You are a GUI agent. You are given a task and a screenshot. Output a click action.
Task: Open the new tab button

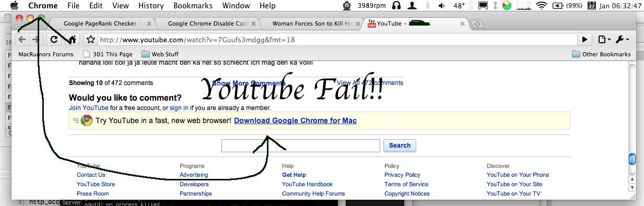(x=477, y=24)
